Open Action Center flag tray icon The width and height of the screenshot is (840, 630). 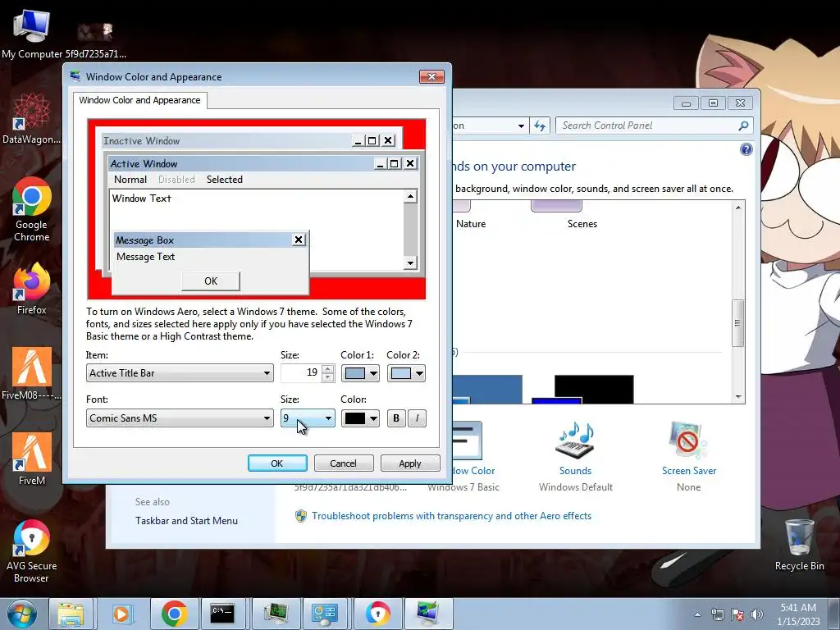[737, 614]
